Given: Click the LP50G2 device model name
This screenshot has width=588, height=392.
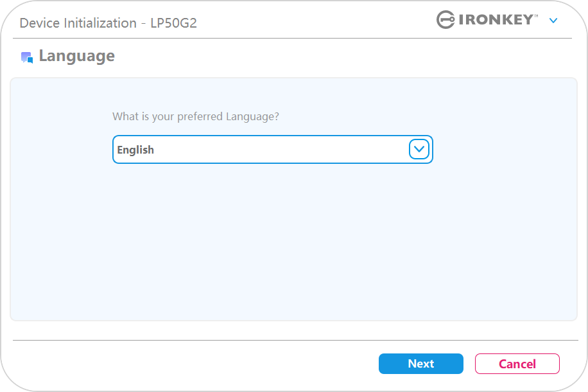Looking at the screenshot, I should pos(173,23).
